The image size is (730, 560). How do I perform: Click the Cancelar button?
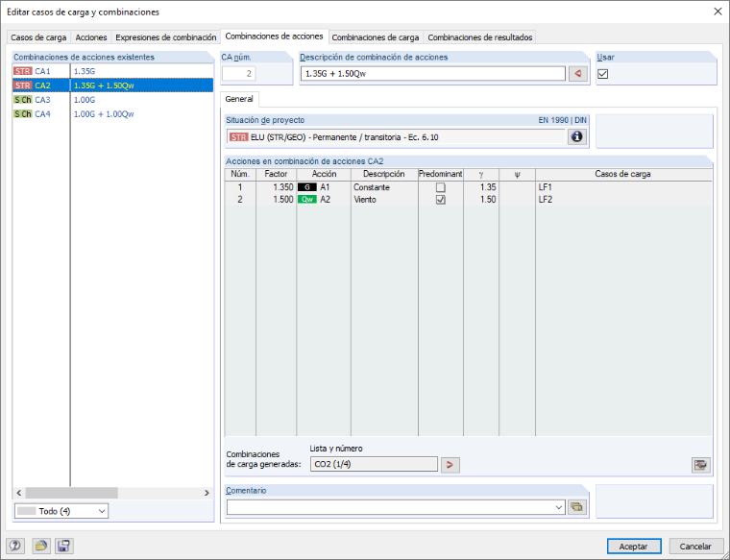(x=695, y=546)
